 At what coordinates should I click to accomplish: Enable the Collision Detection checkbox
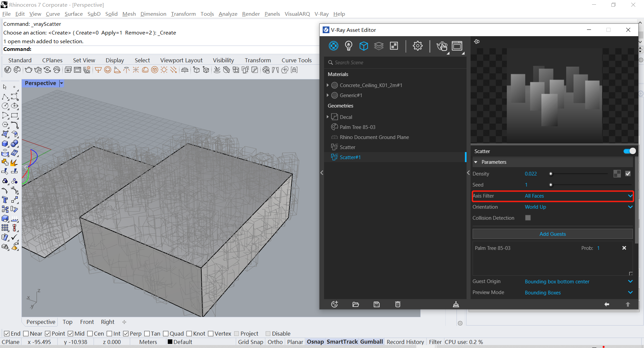528,218
